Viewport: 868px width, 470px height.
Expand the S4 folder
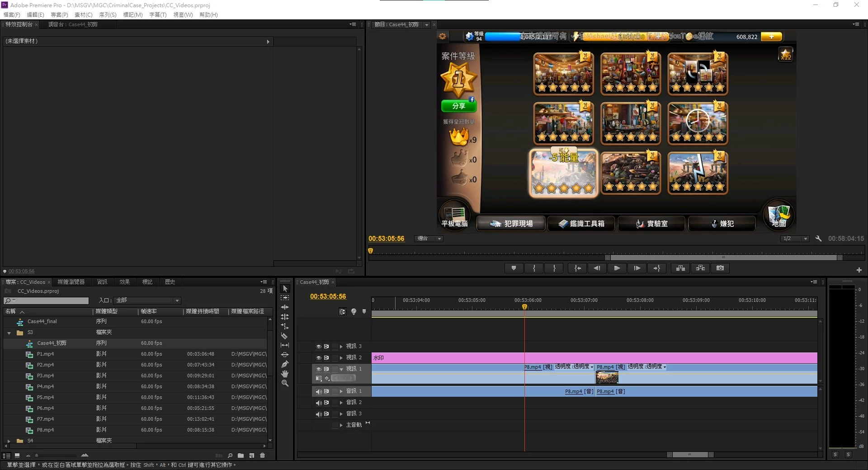[x=9, y=441]
